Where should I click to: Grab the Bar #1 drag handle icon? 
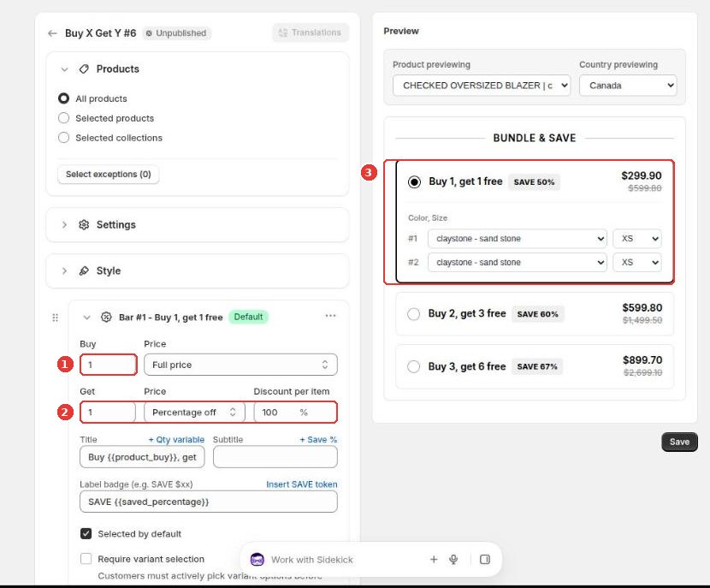pyautogui.click(x=56, y=318)
